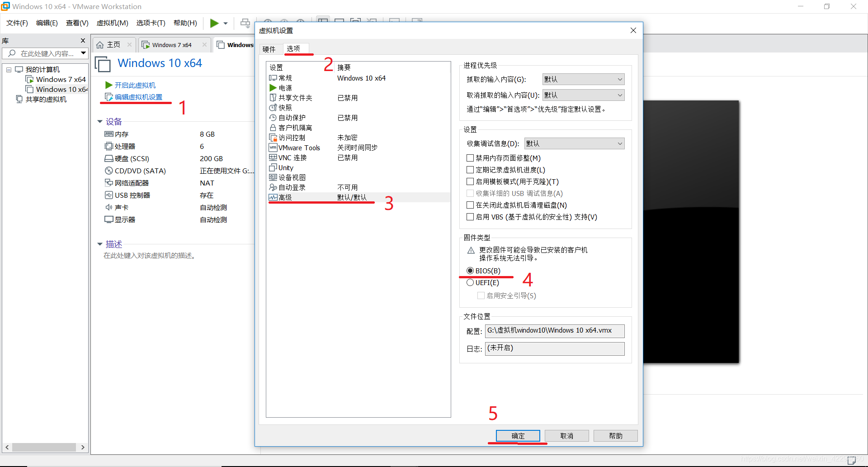
Task: Click 开启此虚拟机 link
Action: (135, 85)
